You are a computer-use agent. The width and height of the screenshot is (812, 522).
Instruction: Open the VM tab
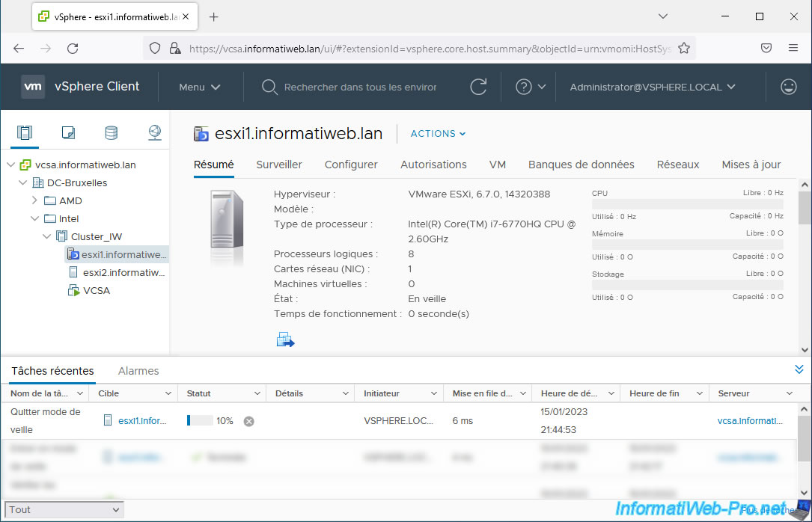click(x=497, y=165)
